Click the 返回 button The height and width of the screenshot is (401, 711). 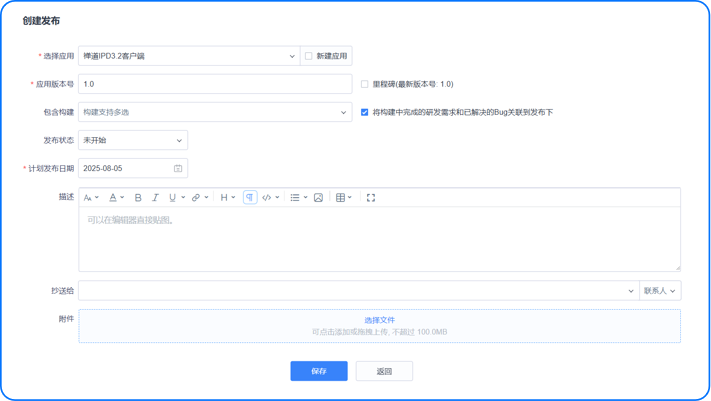[x=384, y=371]
